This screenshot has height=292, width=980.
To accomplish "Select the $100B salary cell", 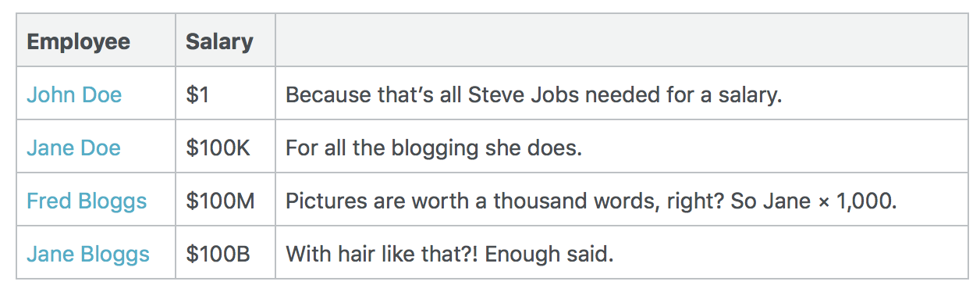I will [225, 254].
